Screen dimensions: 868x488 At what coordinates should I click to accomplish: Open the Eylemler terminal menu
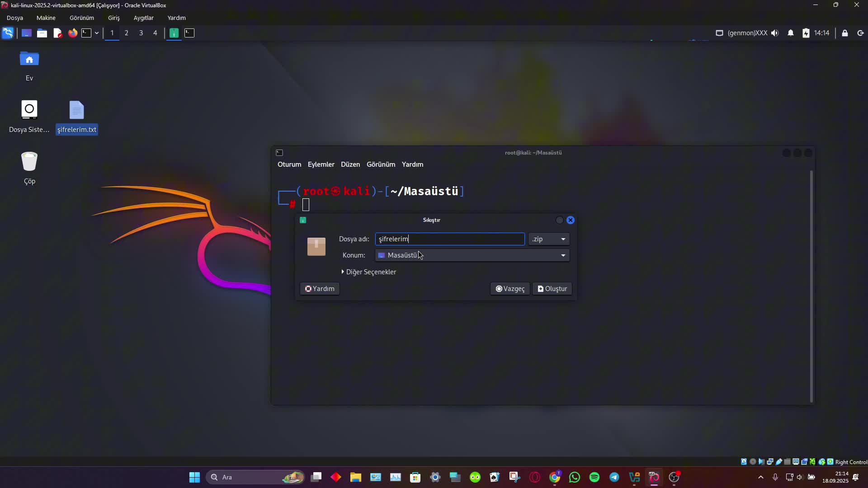pos(321,164)
